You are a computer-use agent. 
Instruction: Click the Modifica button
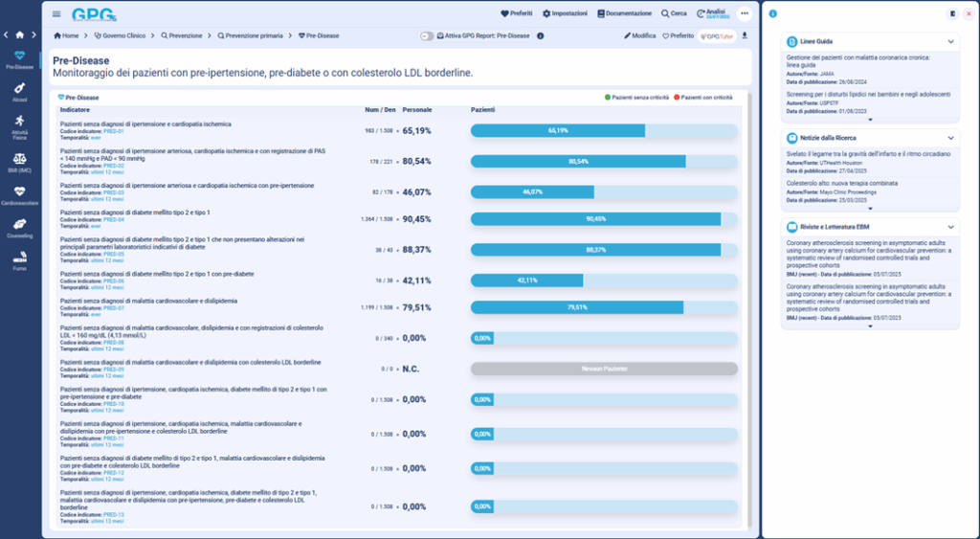[640, 35]
